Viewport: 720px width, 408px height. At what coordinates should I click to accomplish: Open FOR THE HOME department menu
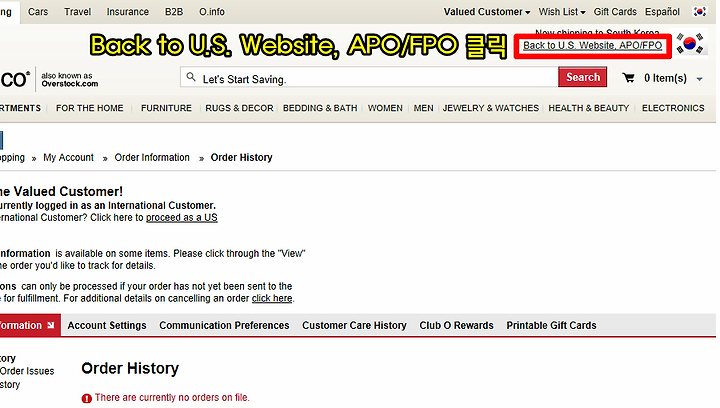(x=90, y=108)
